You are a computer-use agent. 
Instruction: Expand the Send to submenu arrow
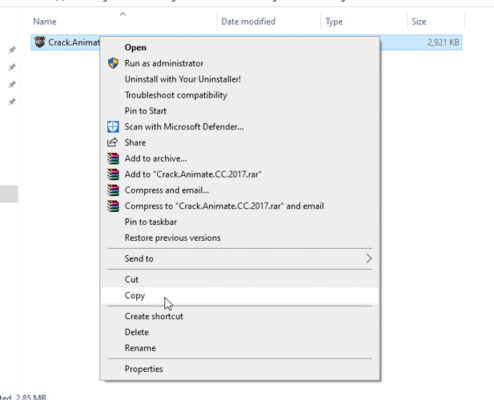(x=368, y=259)
